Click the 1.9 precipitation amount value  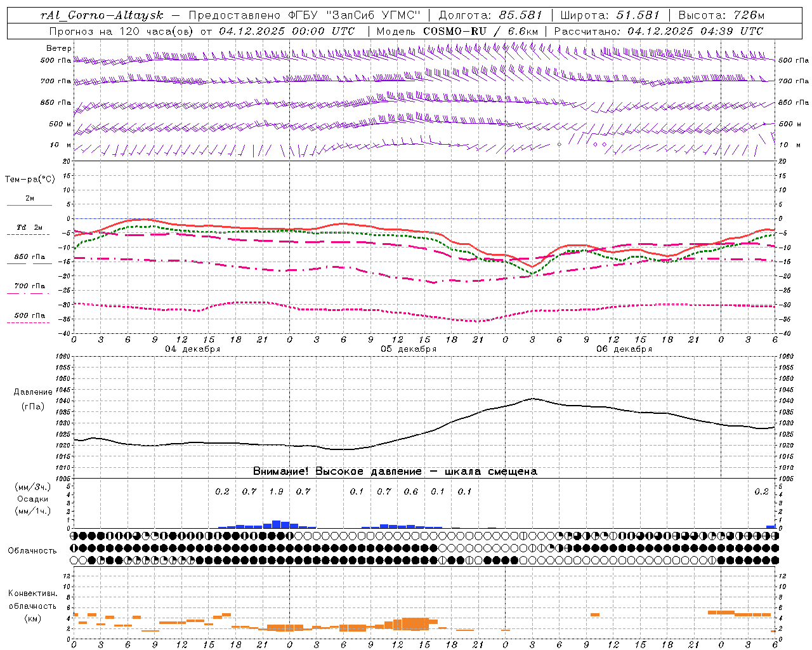(x=276, y=492)
